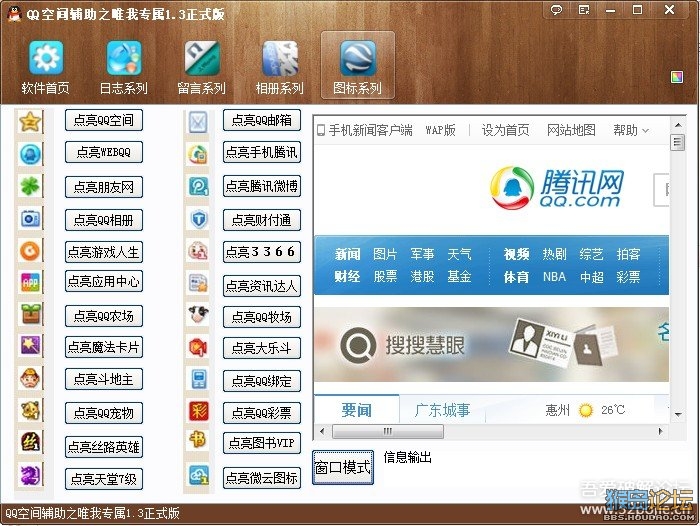Screen dimensions: 700x526
Task: Click the 腾讯微博 icon
Action: point(198,186)
